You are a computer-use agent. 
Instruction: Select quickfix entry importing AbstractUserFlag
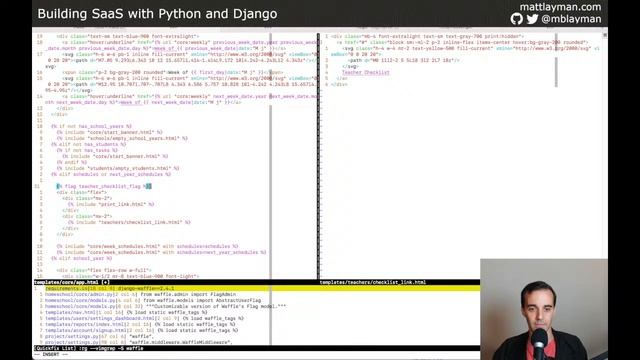pos(153,300)
